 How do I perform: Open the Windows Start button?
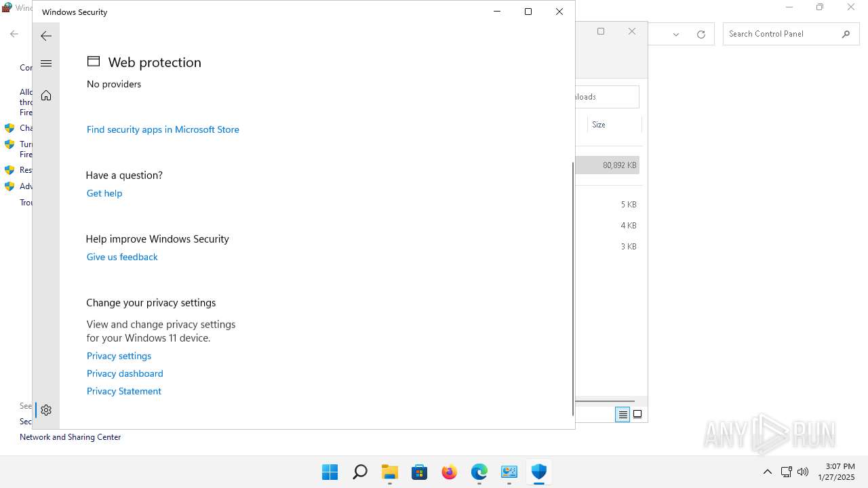[x=330, y=472]
